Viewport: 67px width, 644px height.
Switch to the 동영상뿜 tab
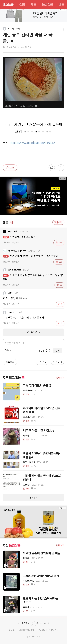(x=47, y=4)
